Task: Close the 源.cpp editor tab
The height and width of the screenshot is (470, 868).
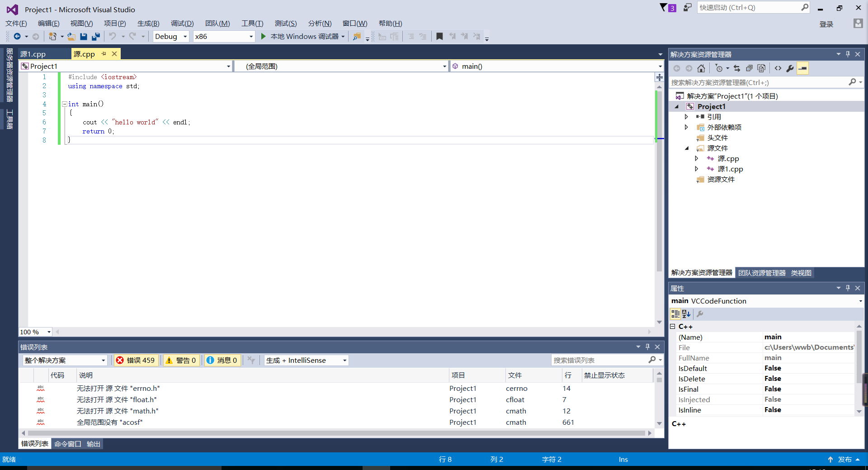Action: tap(114, 54)
